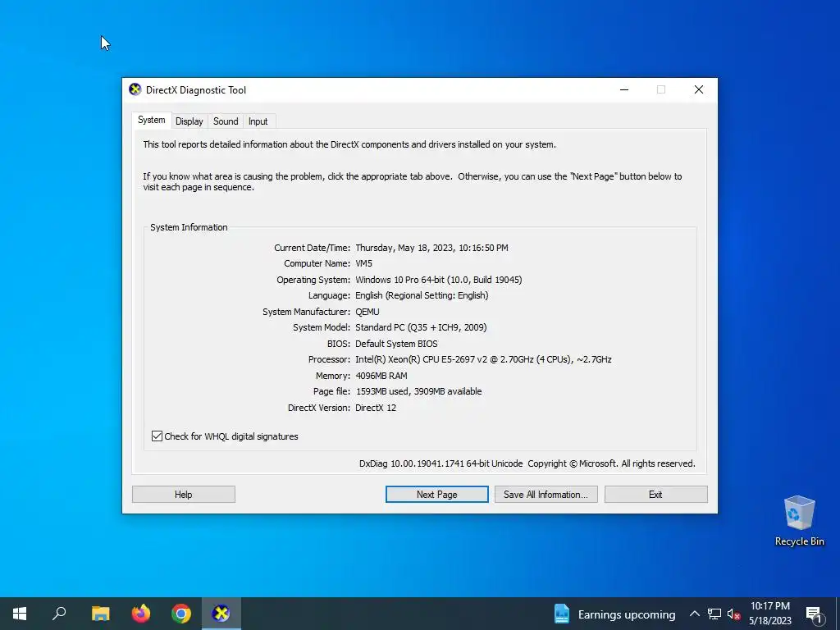The height and width of the screenshot is (630, 840).
Task: Click the DxDiag taskbar icon
Action: pos(221,614)
